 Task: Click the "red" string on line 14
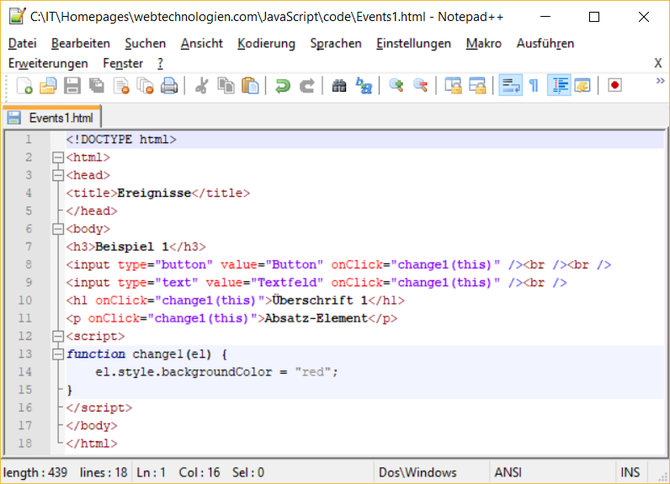[x=313, y=372]
